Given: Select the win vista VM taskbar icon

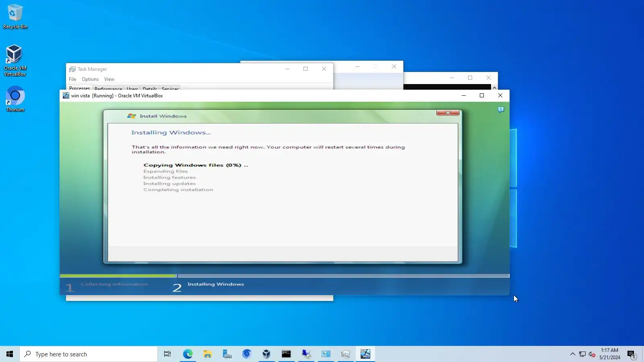Looking at the screenshot, I should [365, 354].
